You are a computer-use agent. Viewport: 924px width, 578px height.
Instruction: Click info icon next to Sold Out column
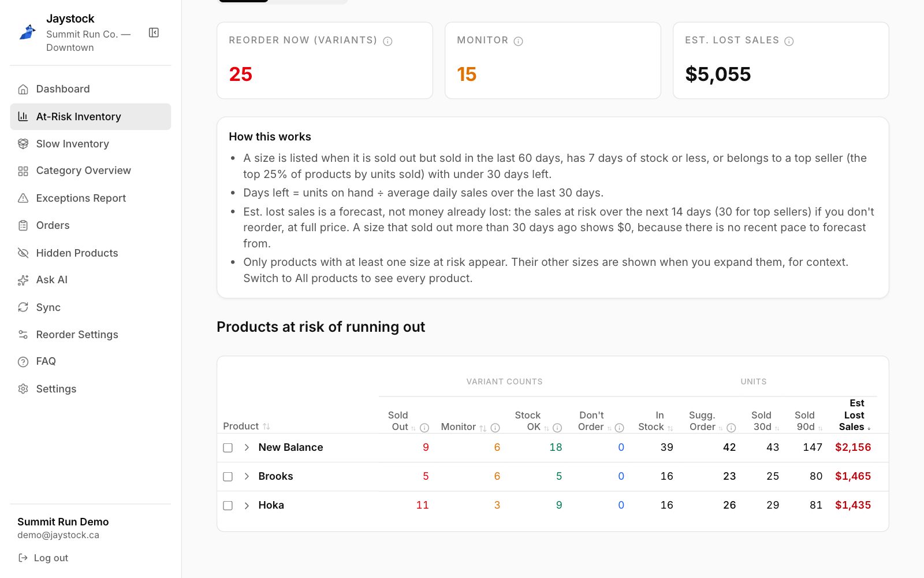[x=424, y=428]
